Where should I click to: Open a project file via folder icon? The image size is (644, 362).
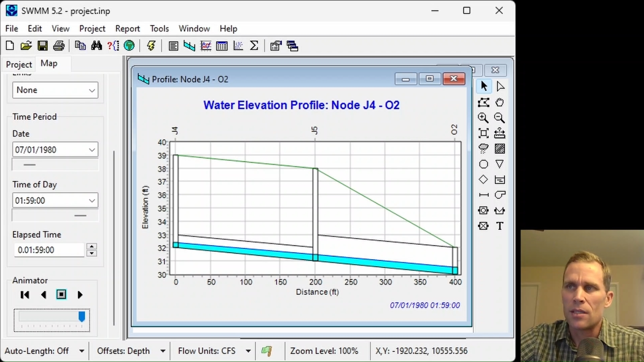tap(26, 46)
